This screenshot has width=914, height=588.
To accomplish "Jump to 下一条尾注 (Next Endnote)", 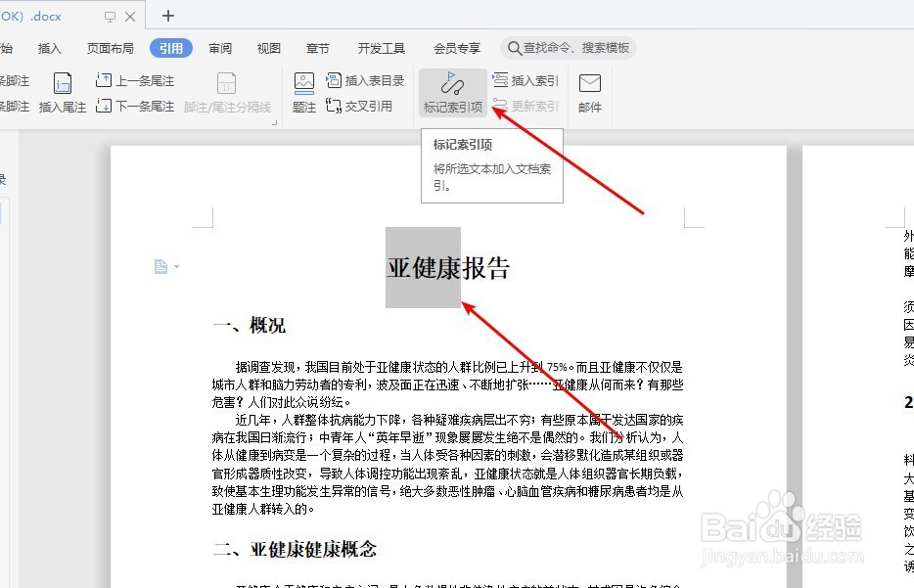I will click(135, 106).
